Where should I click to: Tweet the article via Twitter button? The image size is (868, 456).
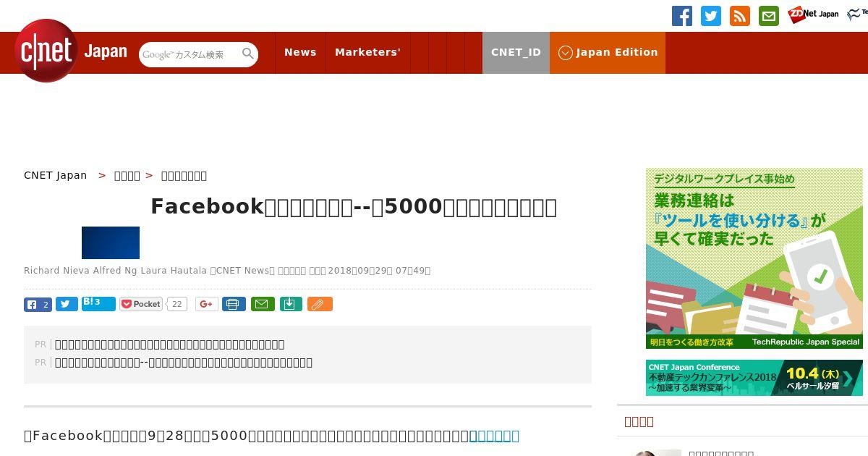(x=67, y=305)
